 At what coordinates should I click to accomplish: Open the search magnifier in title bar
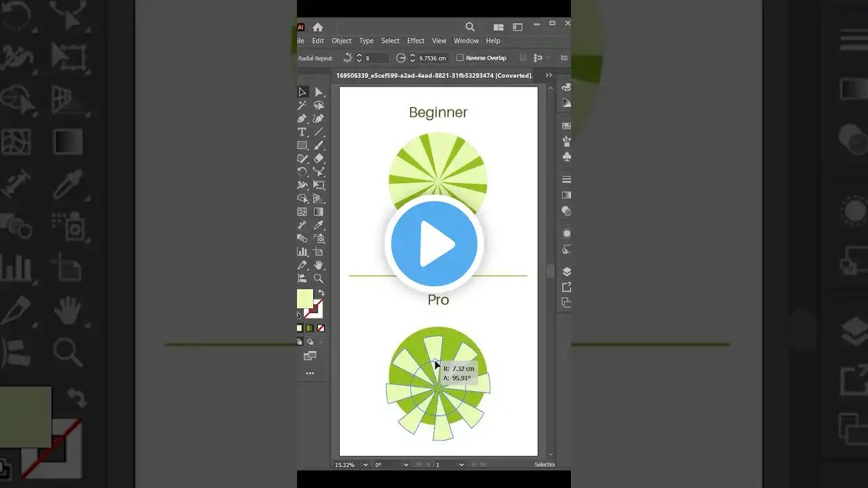pos(470,27)
